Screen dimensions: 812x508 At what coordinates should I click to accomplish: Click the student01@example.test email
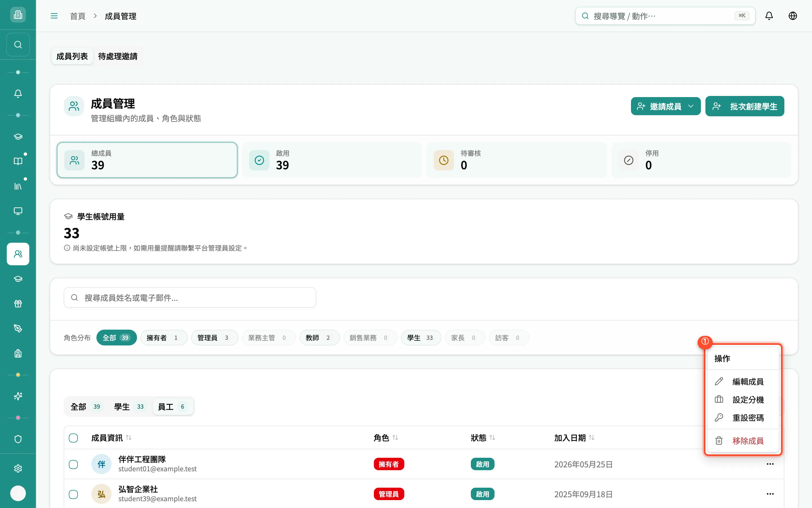click(157, 469)
